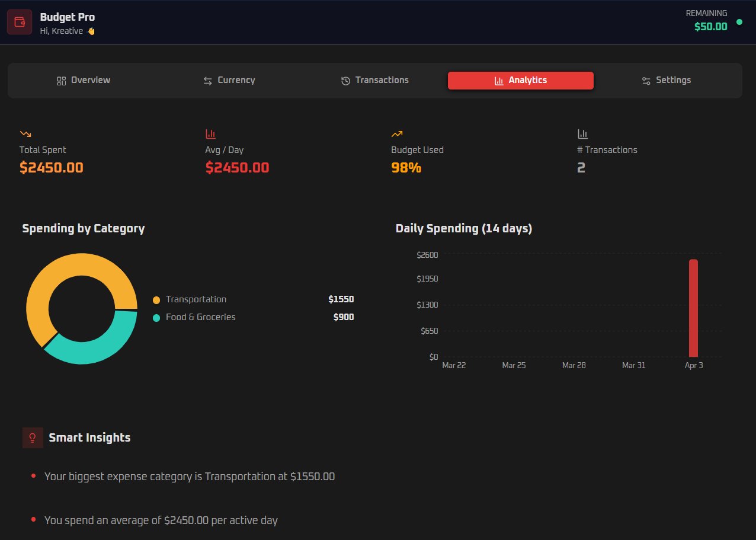
Task: Click the trending-down icon above Total Spent
Action: click(25, 134)
